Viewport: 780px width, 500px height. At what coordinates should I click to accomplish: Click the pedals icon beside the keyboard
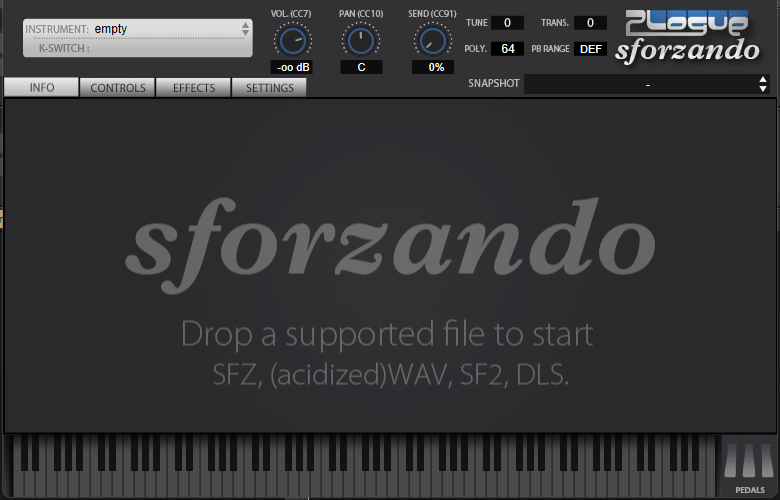click(x=749, y=464)
